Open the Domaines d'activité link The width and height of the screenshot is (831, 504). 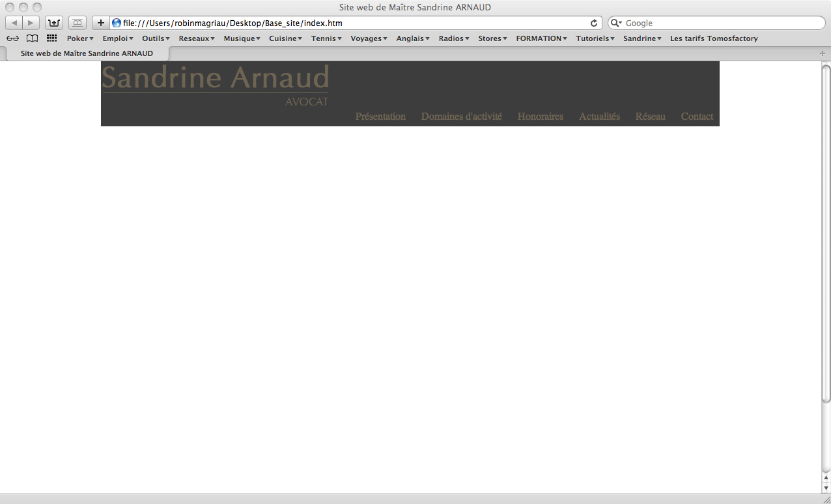click(x=462, y=117)
